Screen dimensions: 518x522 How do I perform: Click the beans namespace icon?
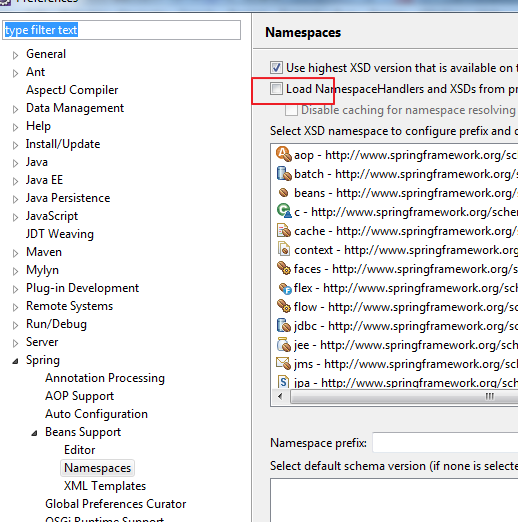tap(284, 193)
